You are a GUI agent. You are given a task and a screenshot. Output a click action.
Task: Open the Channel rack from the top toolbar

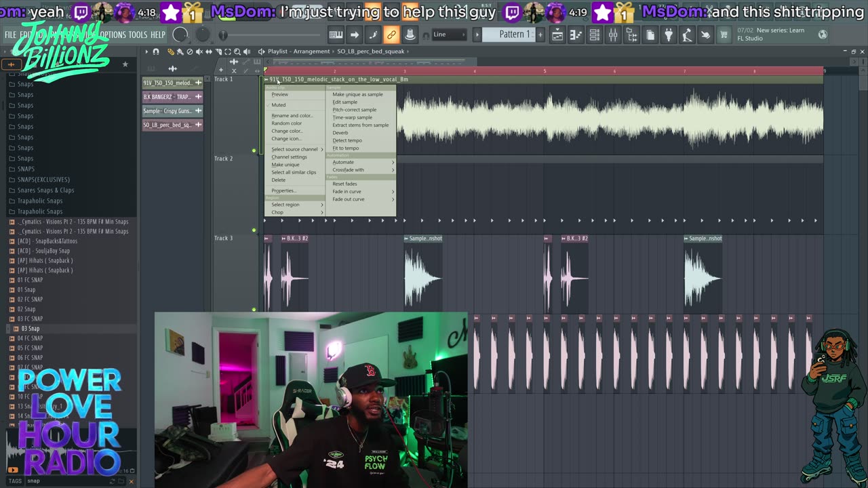pyautogui.click(x=594, y=35)
